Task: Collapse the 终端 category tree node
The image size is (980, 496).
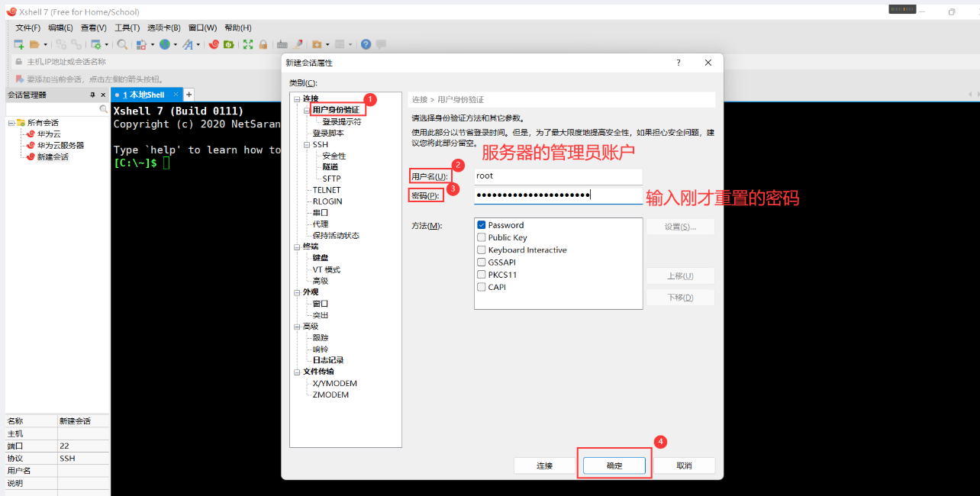Action: (x=297, y=246)
